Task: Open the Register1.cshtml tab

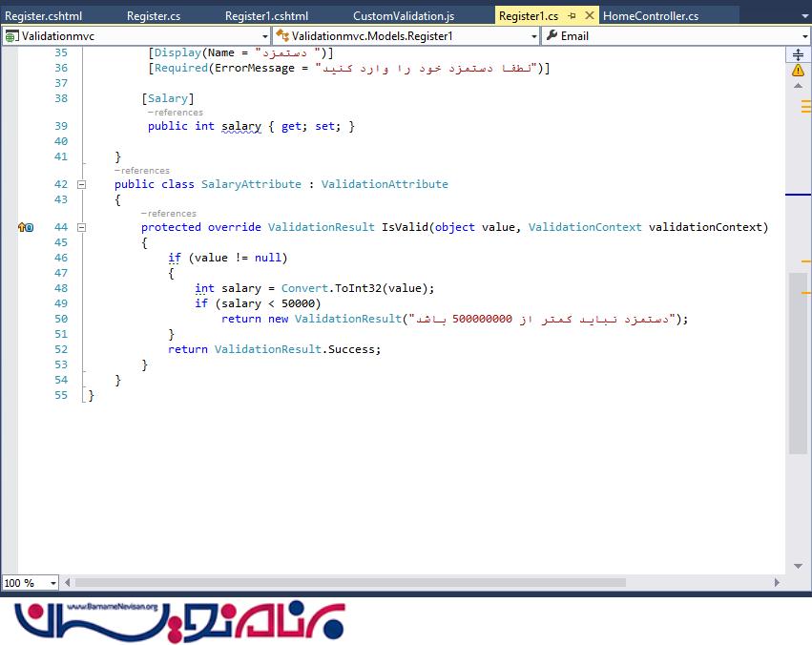Action: 266,16
